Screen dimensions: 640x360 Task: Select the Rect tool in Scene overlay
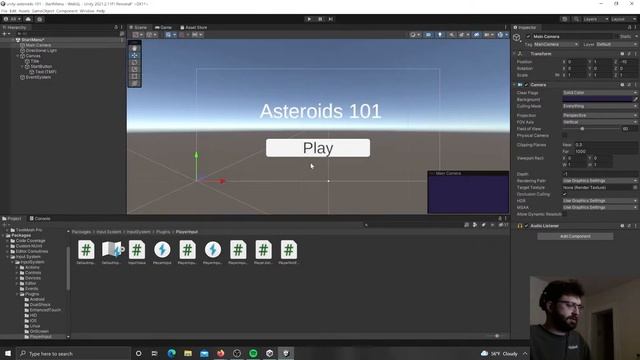click(x=134, y=76)
